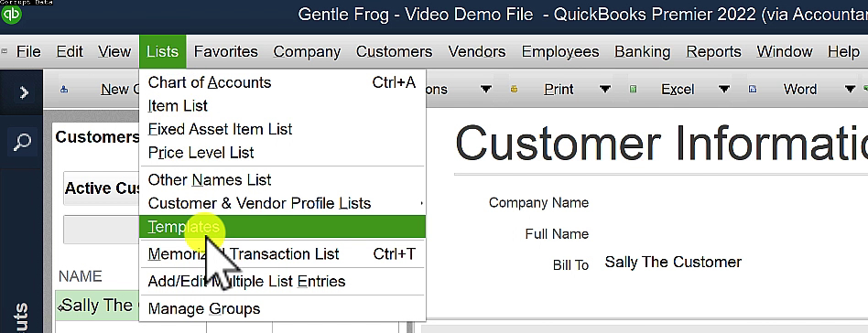
Task: Click the Excel toolbar icon
Action: coord(634,89)
